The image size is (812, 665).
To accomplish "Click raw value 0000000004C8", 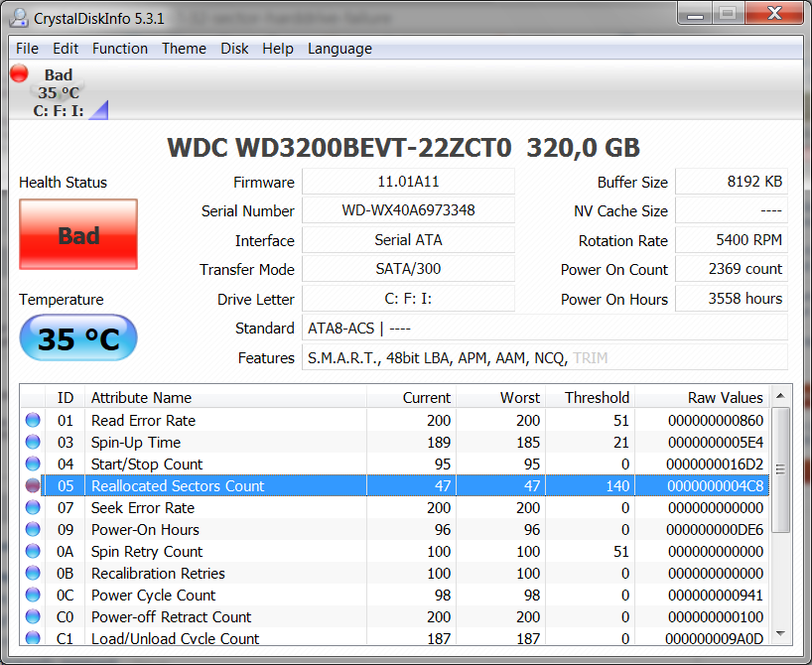I will 715,485.
